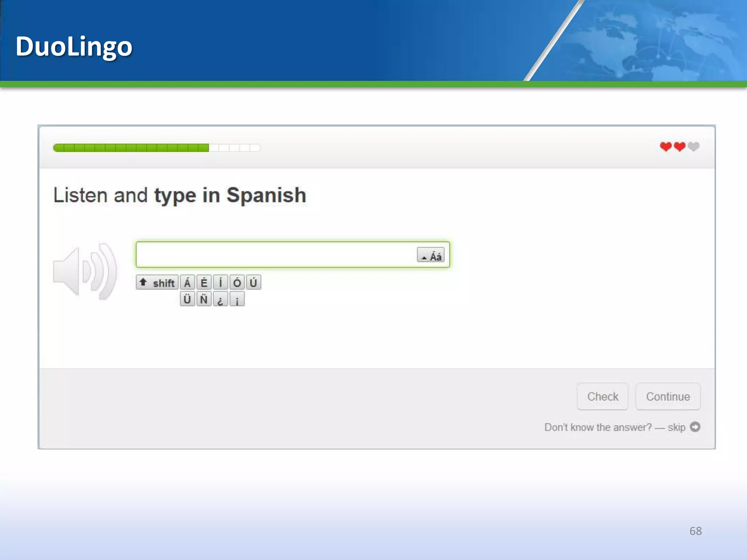The width and height of the screenshot is (747, 560).
Task: Insert the inverted question mark ¿
Action: pyautogui.click(x=220, y=299)
